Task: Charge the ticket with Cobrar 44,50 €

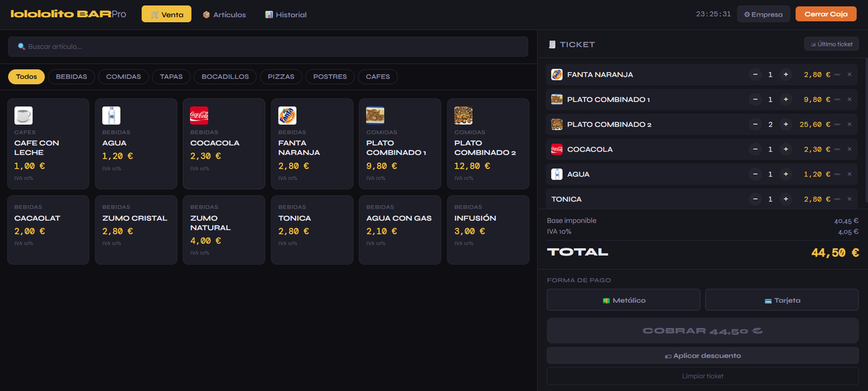Action: (703, 331)
